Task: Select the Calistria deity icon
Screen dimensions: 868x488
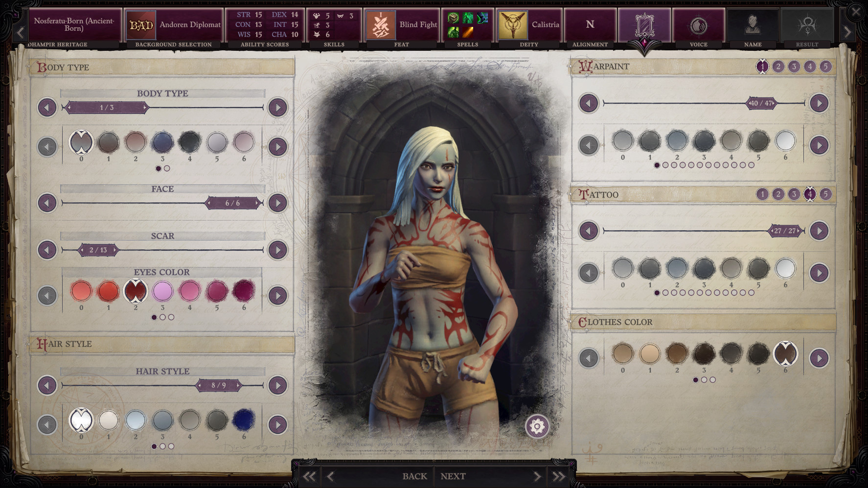Action: 512,24
